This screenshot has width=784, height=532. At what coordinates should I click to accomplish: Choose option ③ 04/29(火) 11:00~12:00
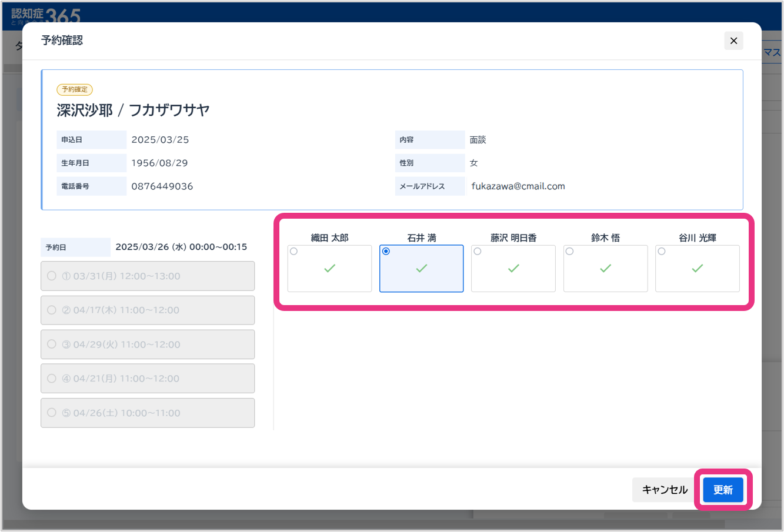tap(52, 344)
